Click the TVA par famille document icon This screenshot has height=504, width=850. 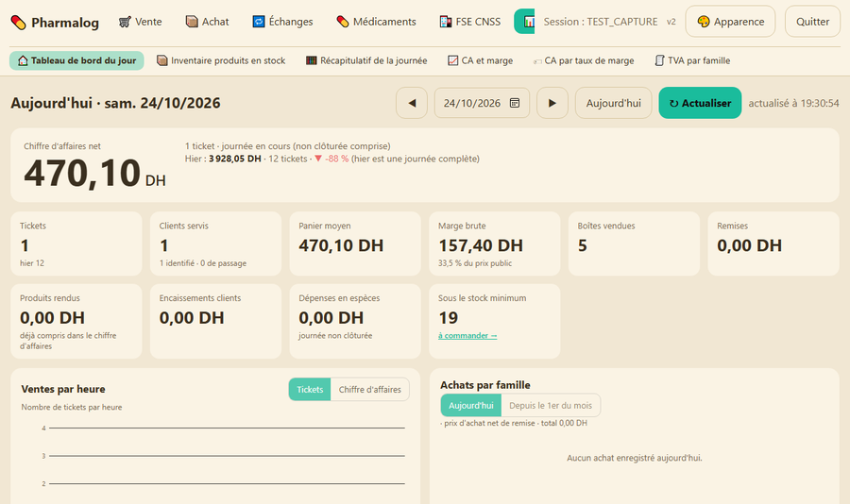click(x=659, y=60)
